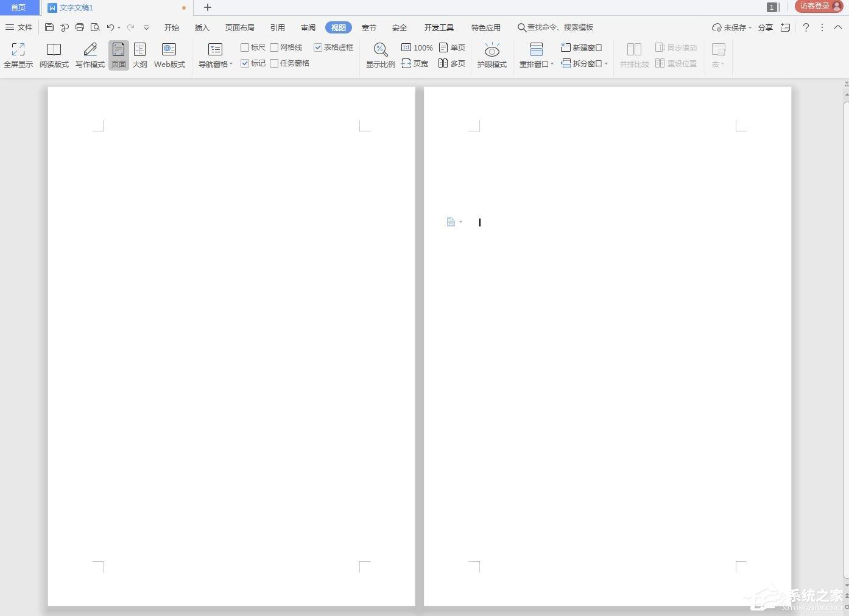Open the 插入 ribbon tab
This screenshot has width=849, height=616.
click(x=202, y=27)
